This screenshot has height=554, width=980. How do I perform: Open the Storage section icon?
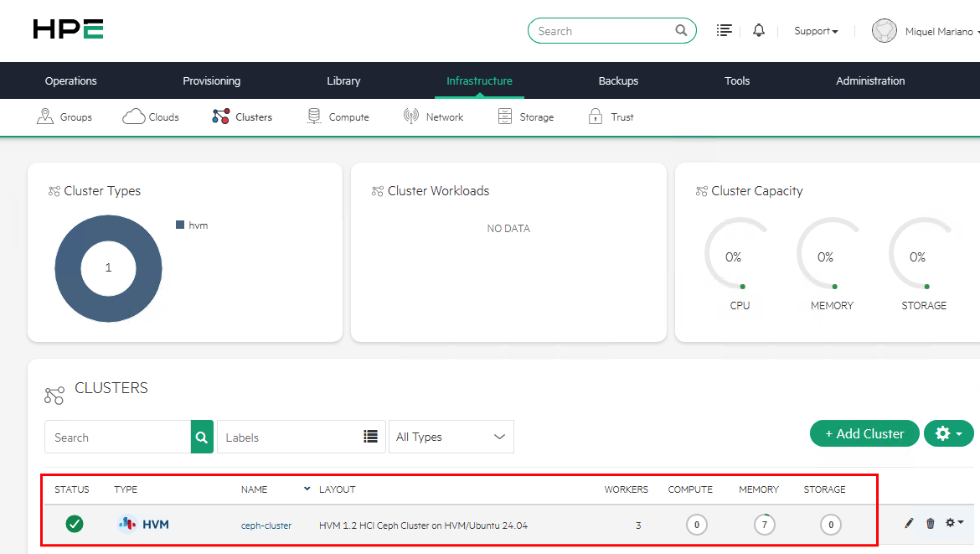504,116
